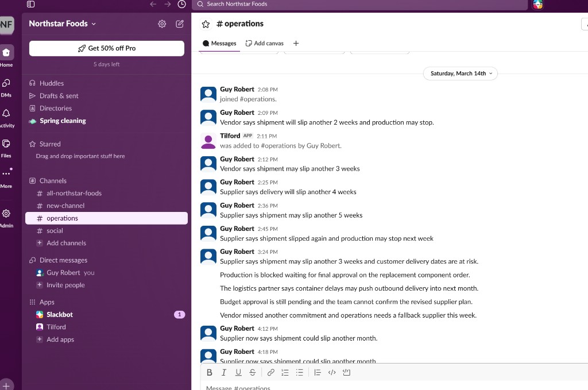Open sidebar preferences gear icon

click(x=162, y=24)
